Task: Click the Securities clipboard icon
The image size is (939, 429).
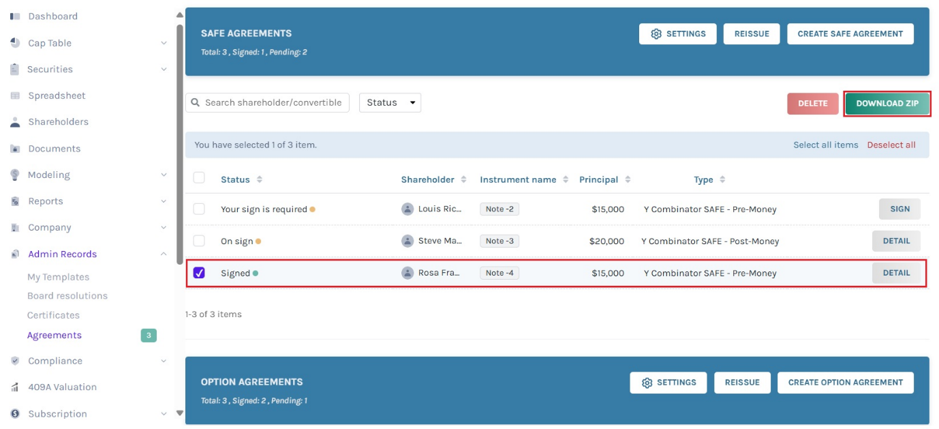Action: (15, 69)
